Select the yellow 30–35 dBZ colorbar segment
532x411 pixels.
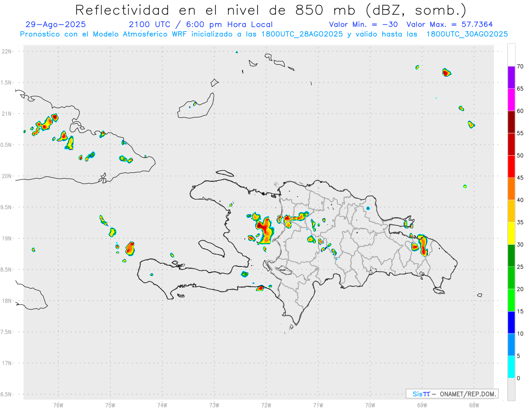[511, 233]
